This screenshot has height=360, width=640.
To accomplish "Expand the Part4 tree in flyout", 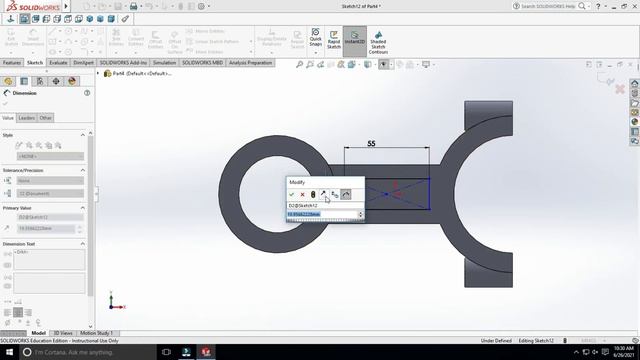I will click(98, 73).
